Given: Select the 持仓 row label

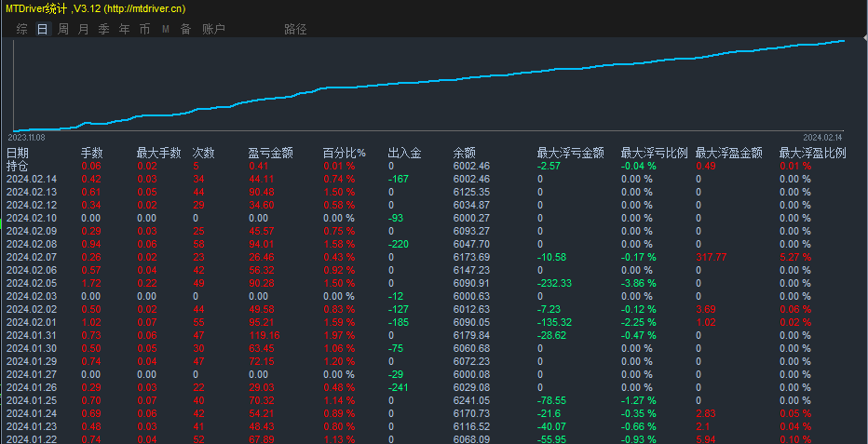Looking at the screenshot, I should (x=18, y=166).
